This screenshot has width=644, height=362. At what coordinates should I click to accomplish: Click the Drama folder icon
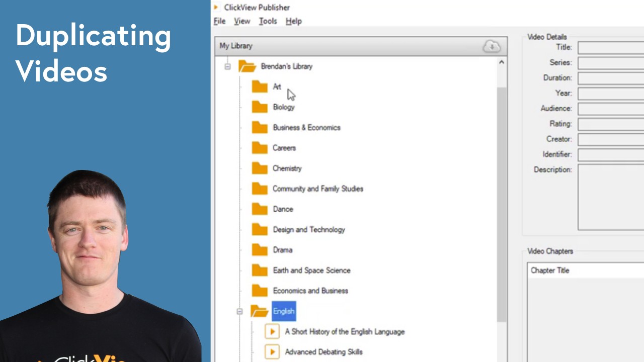click(x=259, y=250)
